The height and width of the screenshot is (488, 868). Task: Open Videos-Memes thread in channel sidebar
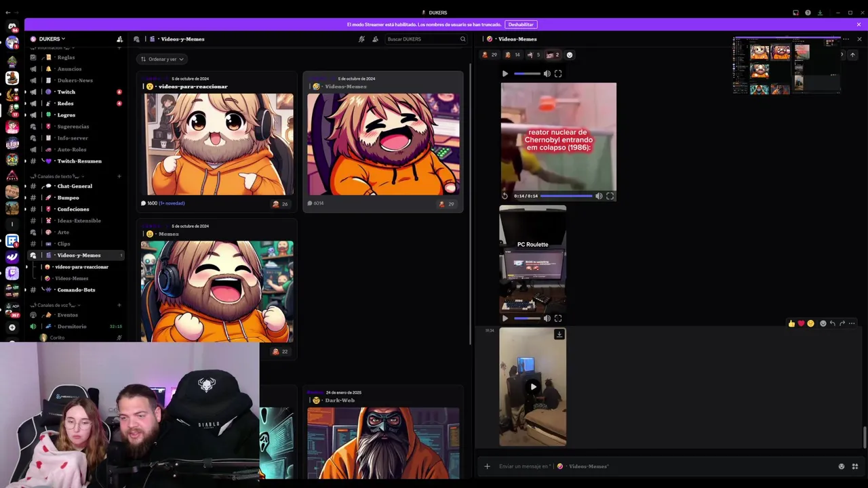click(x=71, y=279)
